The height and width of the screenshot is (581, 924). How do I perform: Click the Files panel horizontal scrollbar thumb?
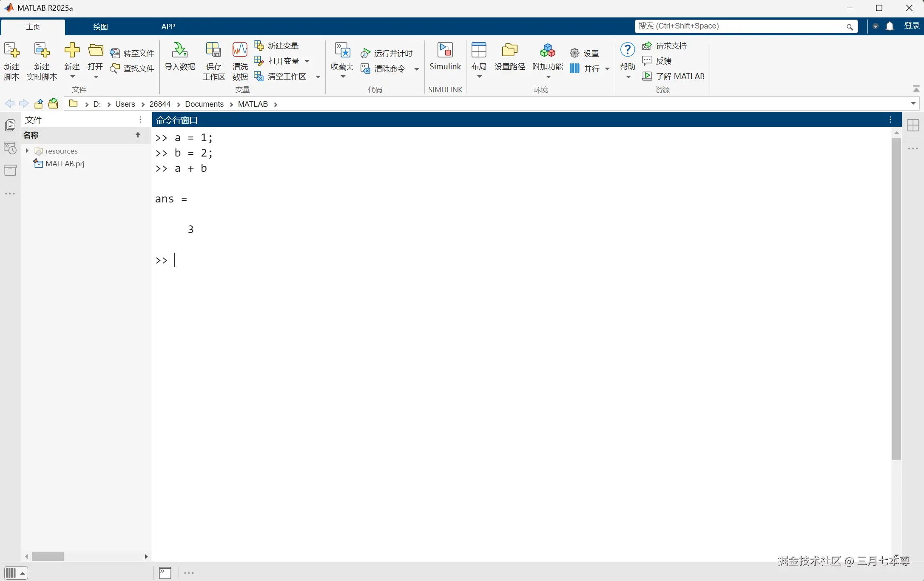[48, 556]
